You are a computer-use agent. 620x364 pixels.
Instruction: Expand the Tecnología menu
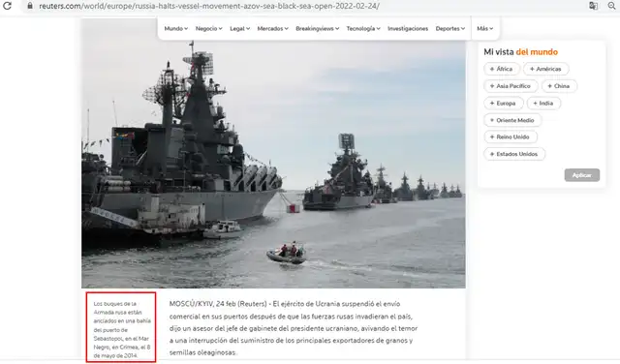[x=363, y=28]
